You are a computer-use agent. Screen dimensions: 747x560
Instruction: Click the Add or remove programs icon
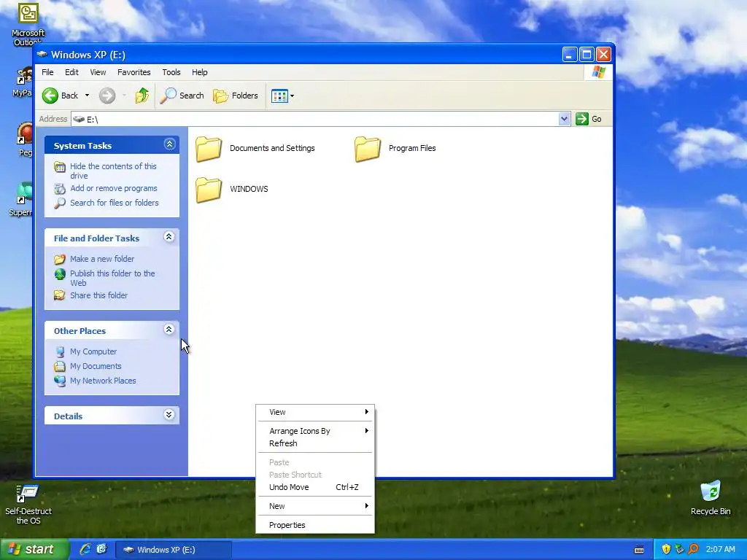click(60, 189)
